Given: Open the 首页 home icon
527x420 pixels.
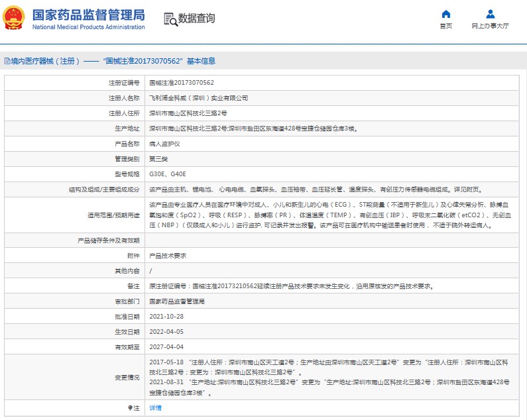Looking at the screenshot, I should tap(446, 14).
